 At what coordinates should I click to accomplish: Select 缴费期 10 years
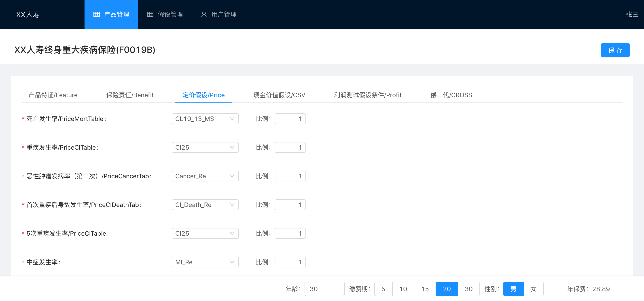tap(403, 289)
